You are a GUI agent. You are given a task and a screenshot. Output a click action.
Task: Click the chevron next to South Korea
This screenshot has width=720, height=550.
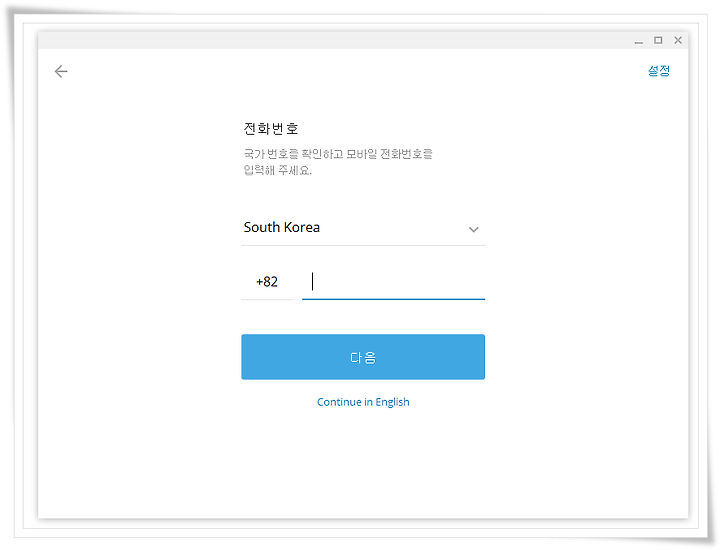point(473,229)
